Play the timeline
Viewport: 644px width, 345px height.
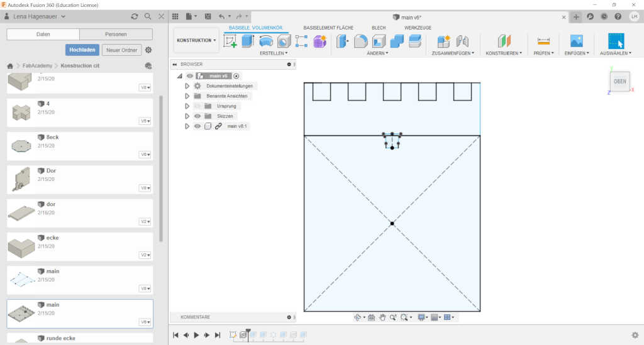[196, 335]
